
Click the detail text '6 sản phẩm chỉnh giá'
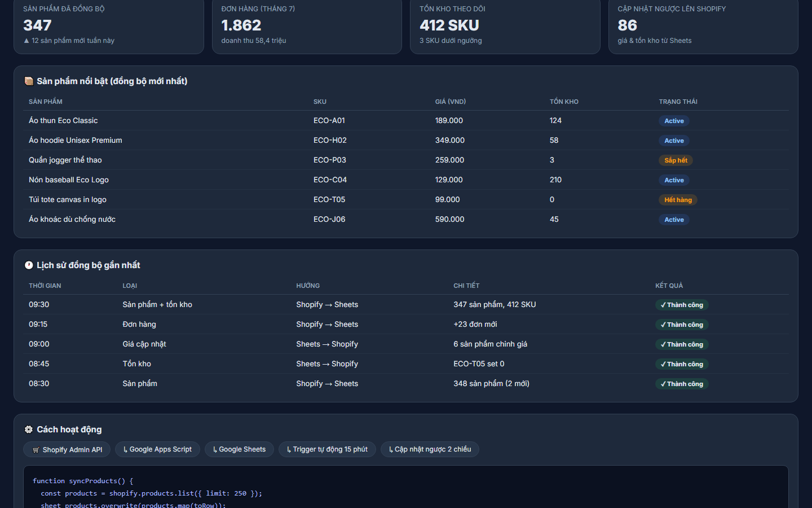coord(491,344)
